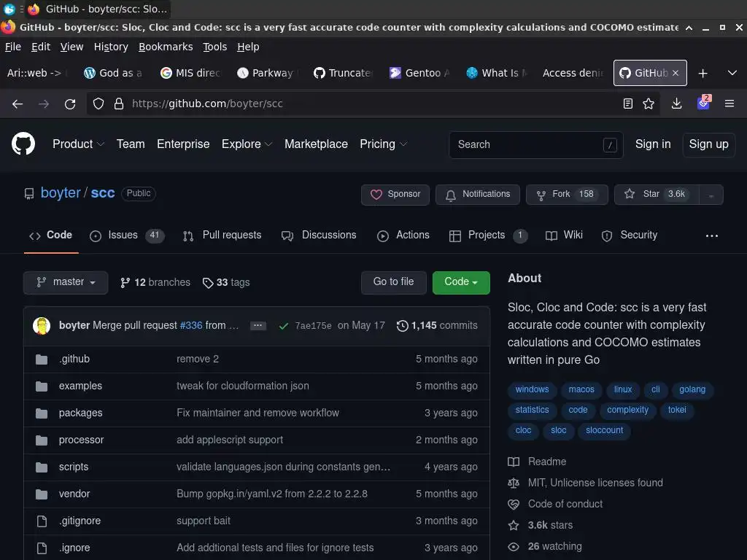
Task: Click the URL address bar
Action: pyautogui.click(x=373, y=104)
